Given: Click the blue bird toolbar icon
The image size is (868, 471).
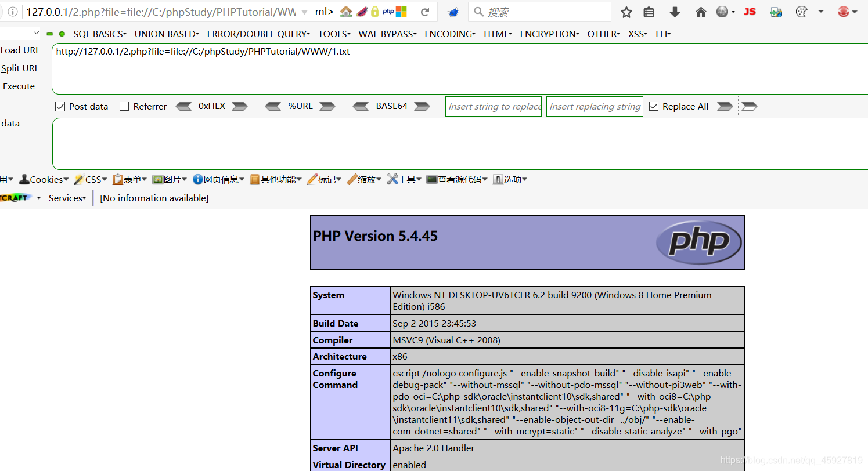Looking at the screenshot, I should coord(454,12).
